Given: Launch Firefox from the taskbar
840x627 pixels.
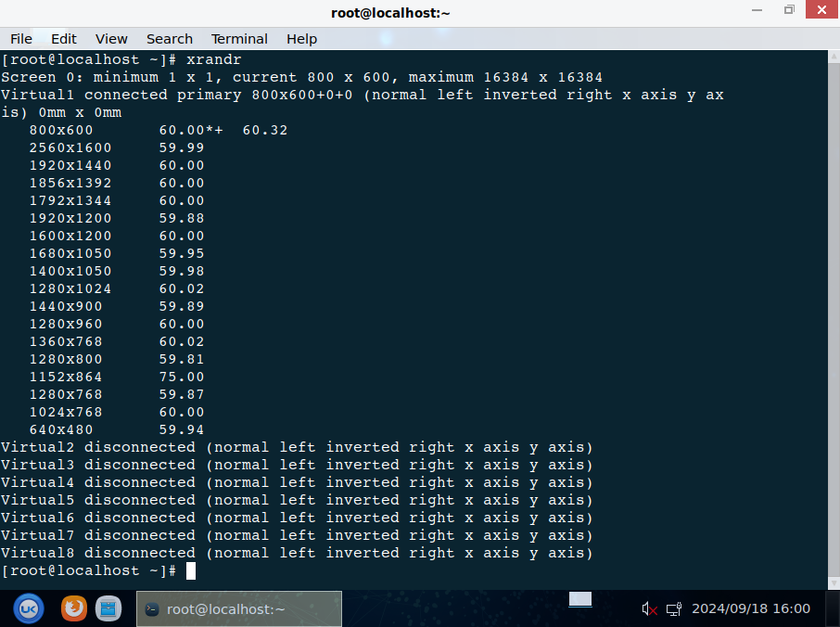Looking at the screenshot, I should (x=74, y=608).
